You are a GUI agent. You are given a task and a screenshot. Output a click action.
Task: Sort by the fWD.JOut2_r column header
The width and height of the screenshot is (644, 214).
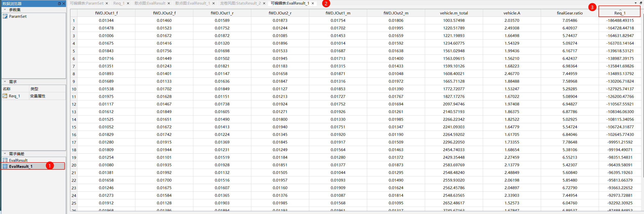pos(280,13)
